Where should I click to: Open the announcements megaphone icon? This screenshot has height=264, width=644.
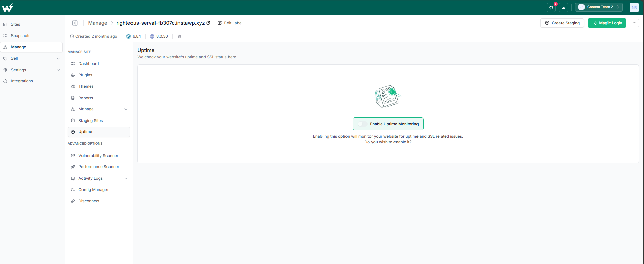coord(551,7)
